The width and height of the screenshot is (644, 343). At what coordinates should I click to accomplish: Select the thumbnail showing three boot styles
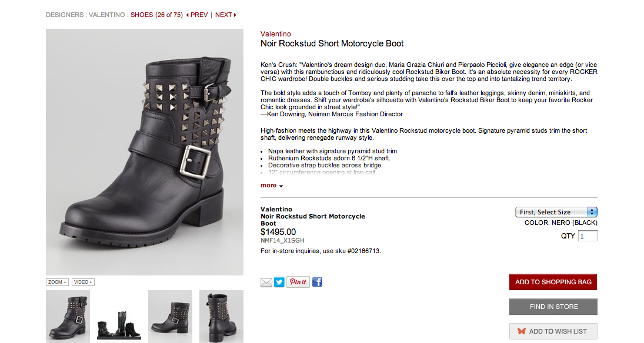pos(119,317)
